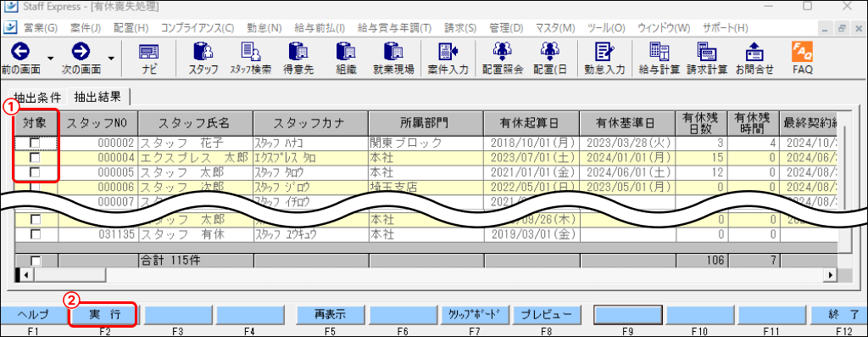The image size is (868, 337).
Task: Tick the checkbox in the 合計 115件 row
Action: 36,261
